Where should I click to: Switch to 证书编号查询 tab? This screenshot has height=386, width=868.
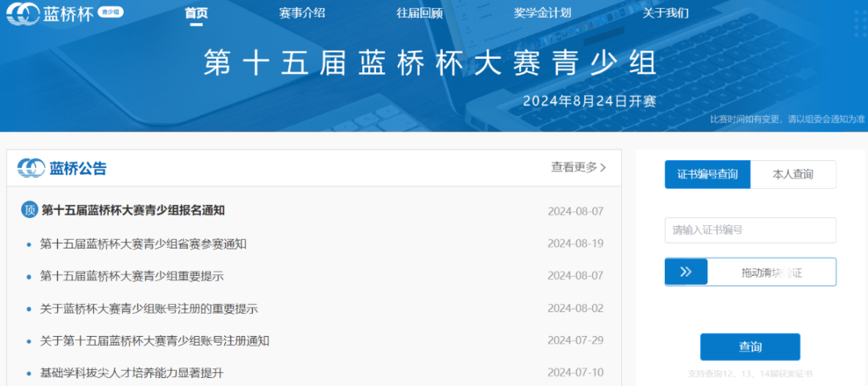[x=707, y=175]
